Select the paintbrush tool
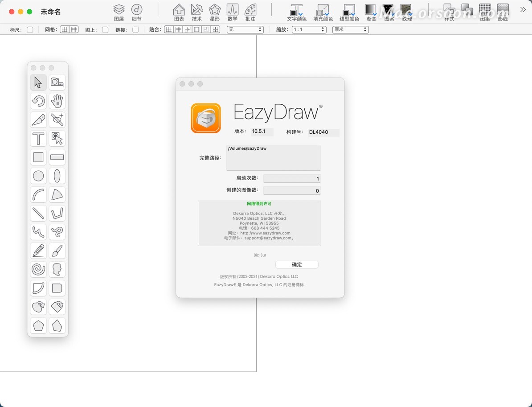 [57, 251]
